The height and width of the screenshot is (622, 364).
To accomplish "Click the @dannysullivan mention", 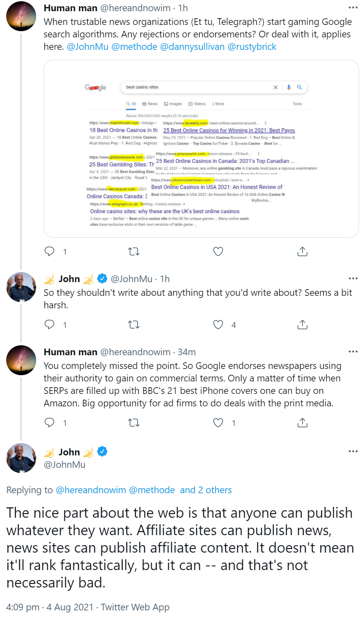I will pos(192,47).
